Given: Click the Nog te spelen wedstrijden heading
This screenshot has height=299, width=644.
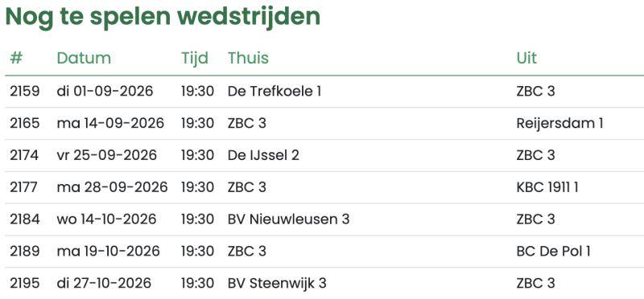Looking at the screenshot, I should 163,17.
